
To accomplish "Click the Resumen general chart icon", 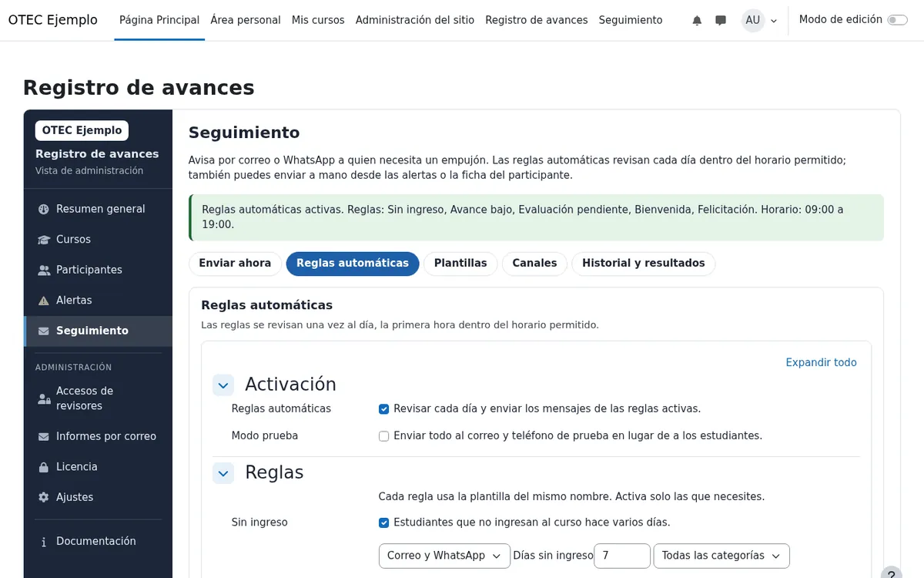I will tap(44, 209).
